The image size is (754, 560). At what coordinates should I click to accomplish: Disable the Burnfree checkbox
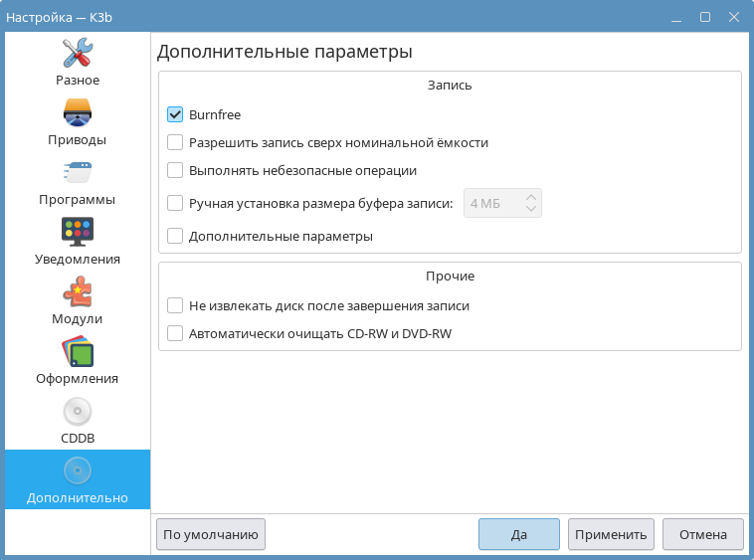[x=175, y=114]
